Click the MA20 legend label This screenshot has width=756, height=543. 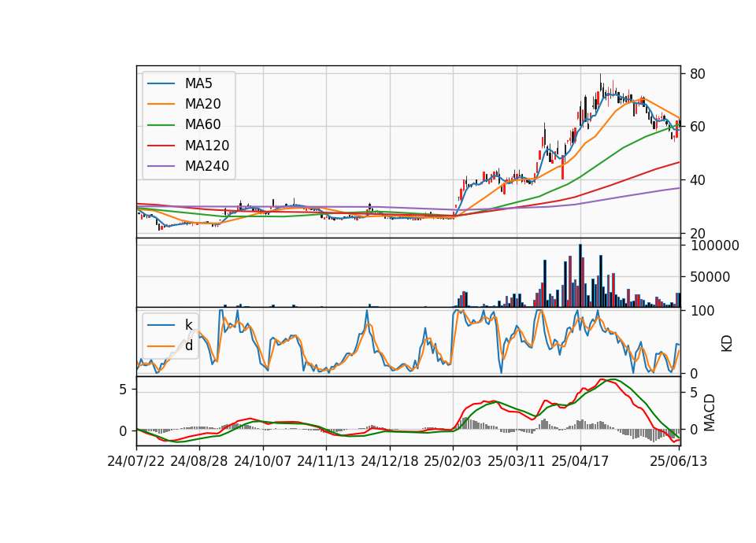[x=202, y=104]
